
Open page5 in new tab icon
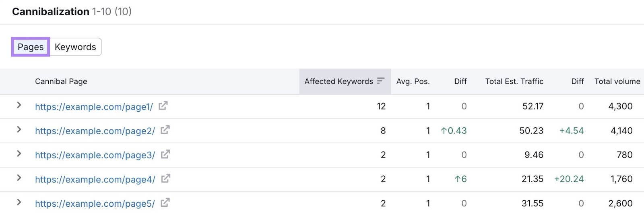165,203
